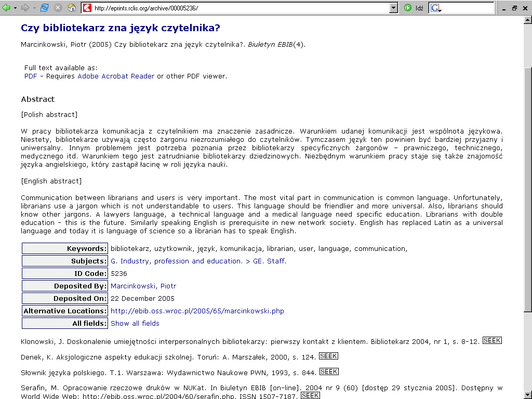The width and height of the screenshot is (532, 399).
Task: Open the PDF full text link
Action: 31,76
